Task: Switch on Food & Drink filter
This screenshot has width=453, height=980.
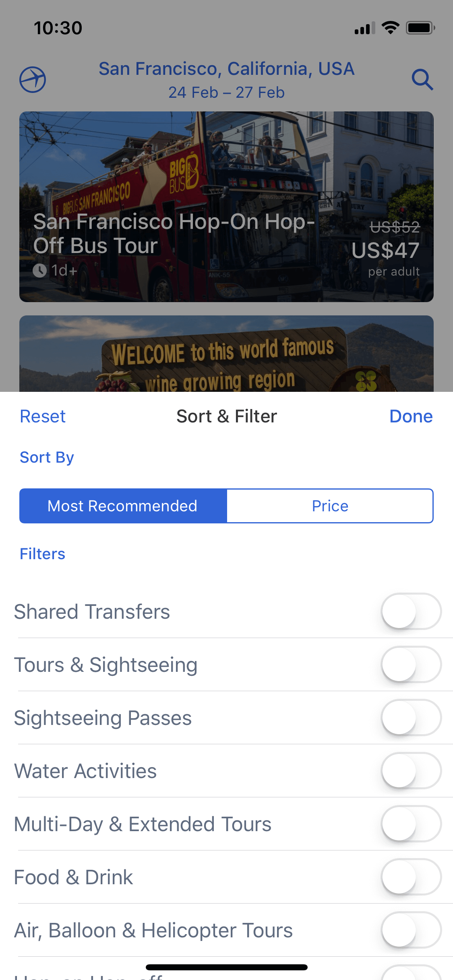Action: (x=411, y=877)
